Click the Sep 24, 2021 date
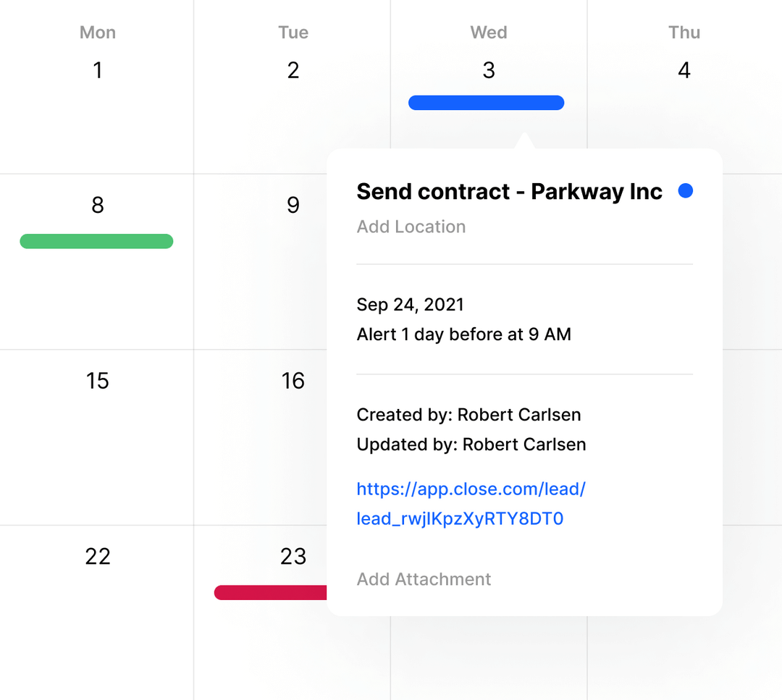Image resolution: width=782 pixels, height=700 pixels. [x=410, y=304]
